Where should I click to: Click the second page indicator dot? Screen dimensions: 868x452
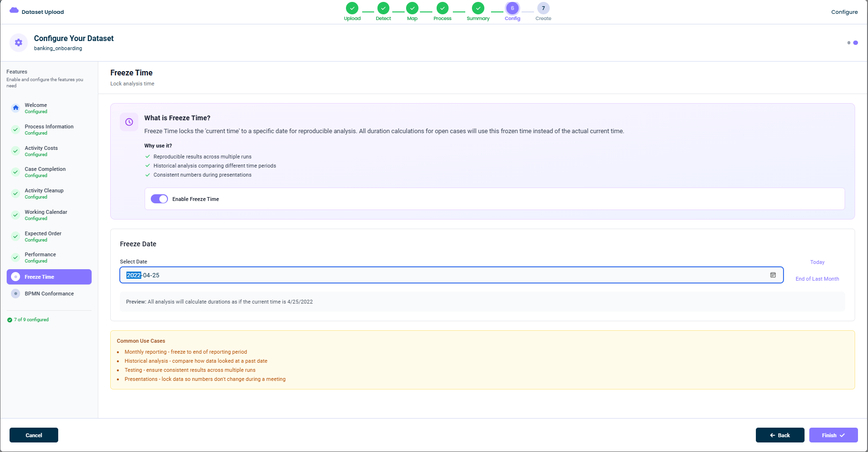point(856,42)
